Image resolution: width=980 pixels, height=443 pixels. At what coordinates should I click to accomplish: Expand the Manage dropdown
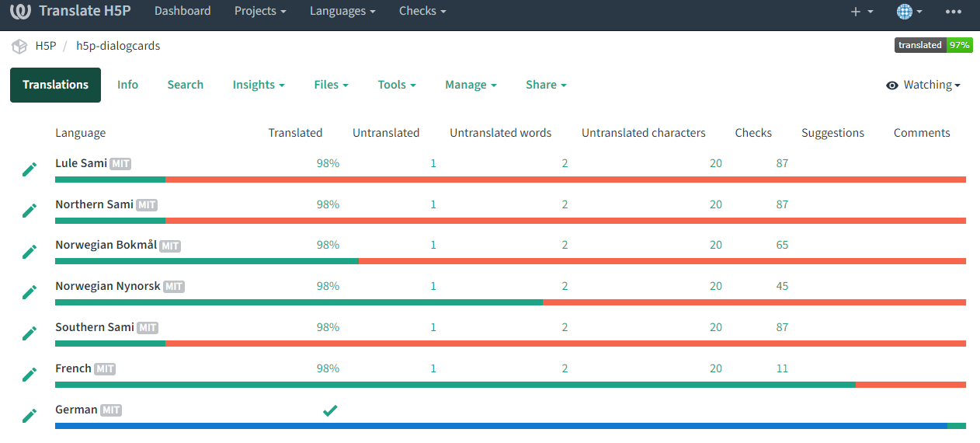(x=471, y=85)
